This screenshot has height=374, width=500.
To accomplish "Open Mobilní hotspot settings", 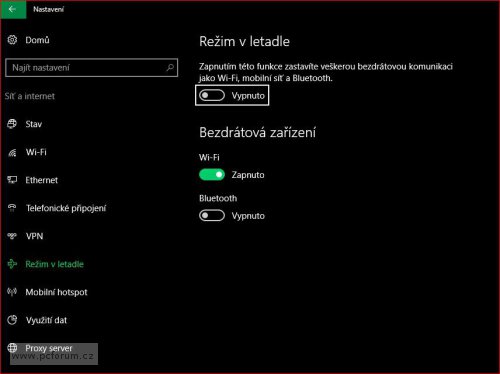I will coord(56,292).
